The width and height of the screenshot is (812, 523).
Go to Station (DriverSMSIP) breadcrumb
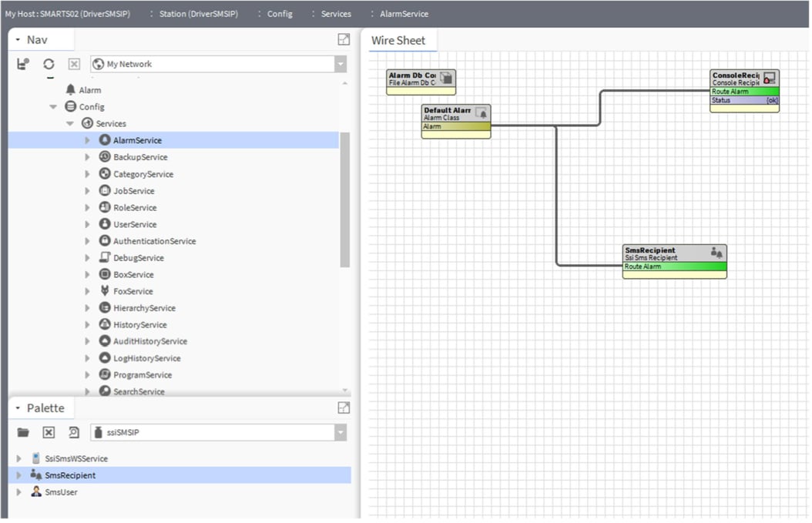(x=198, y=14)
